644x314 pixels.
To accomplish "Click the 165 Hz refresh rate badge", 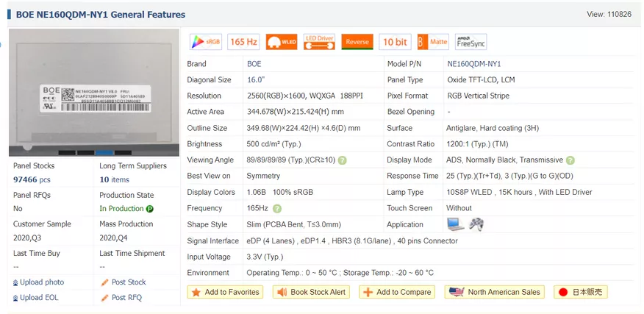I will pyautogui.click(x=243, y=42).
